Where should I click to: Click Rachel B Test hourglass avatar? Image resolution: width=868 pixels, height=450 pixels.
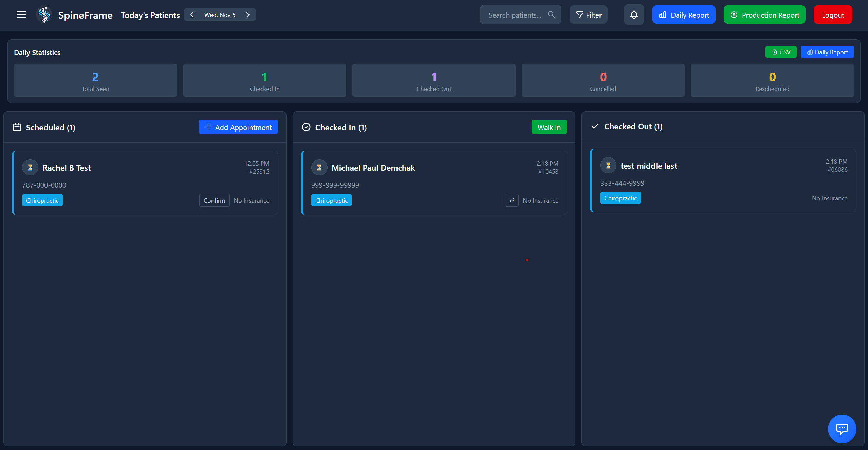30,167
